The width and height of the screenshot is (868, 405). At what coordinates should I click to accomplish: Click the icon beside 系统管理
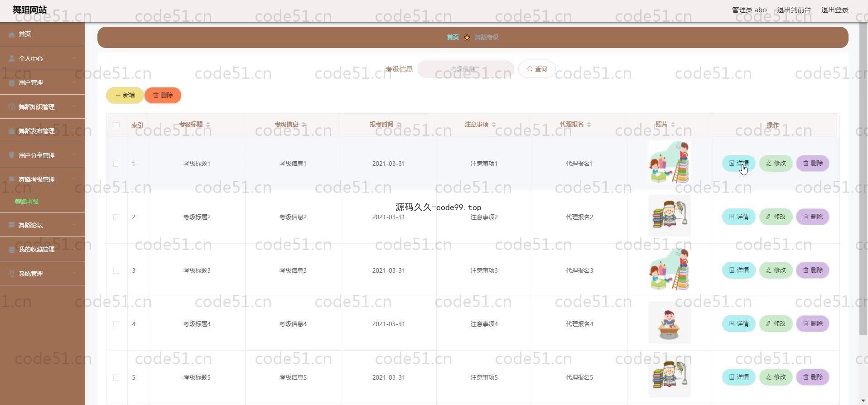coord(12,273)
